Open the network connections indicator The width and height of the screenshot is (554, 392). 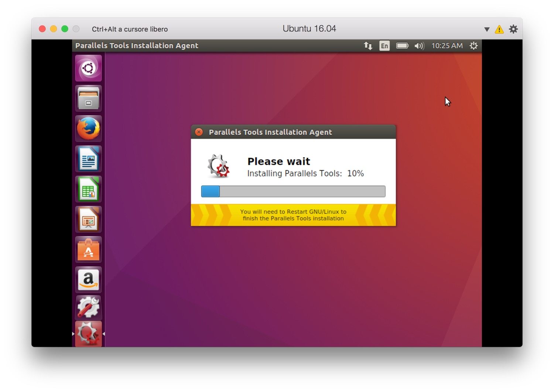pyautogui.click(x=368, y=46)
